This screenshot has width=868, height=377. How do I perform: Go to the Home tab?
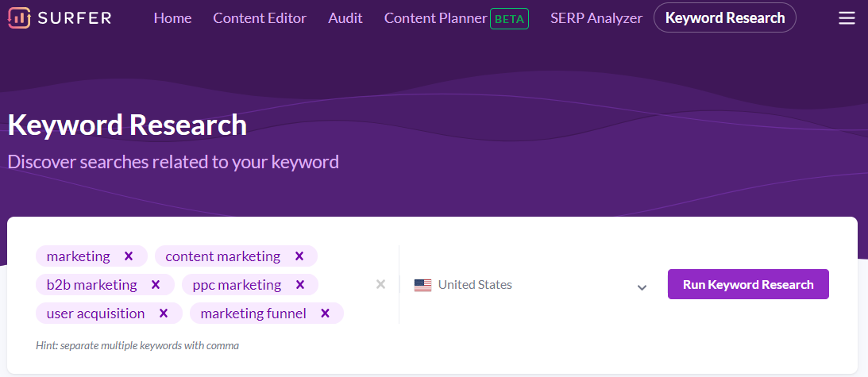[172, 18]
